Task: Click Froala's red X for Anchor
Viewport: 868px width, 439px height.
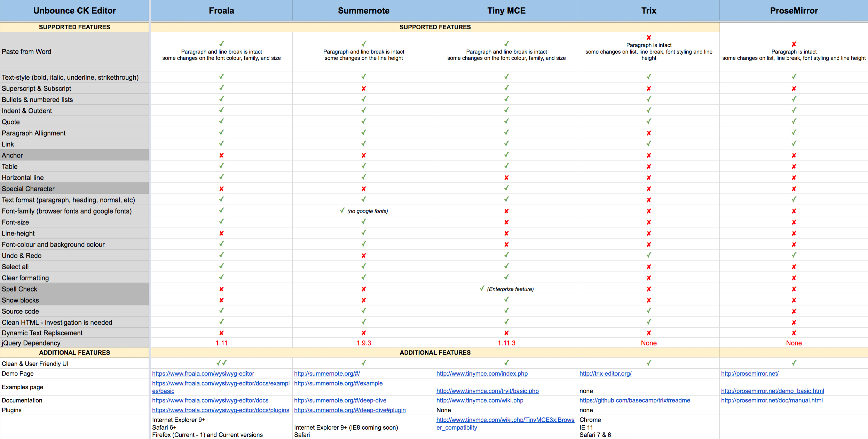Action: pyautogui.click(x=221, y=155)
